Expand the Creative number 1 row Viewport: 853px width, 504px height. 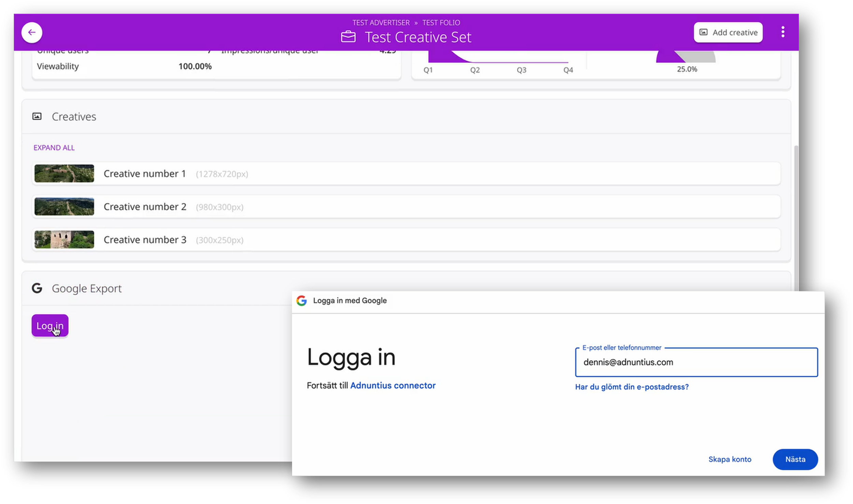pyautogui.click(x=406, y=174)
